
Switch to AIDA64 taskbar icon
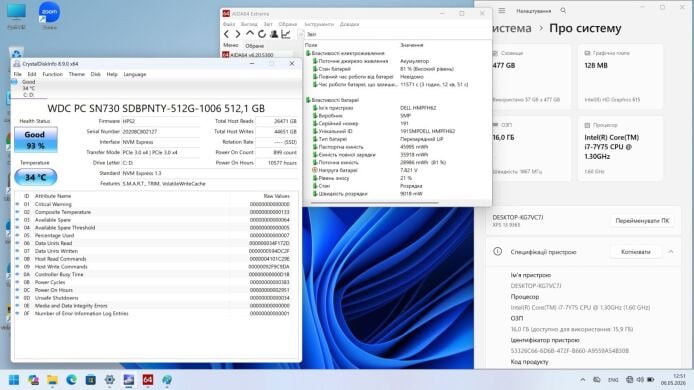147,380
